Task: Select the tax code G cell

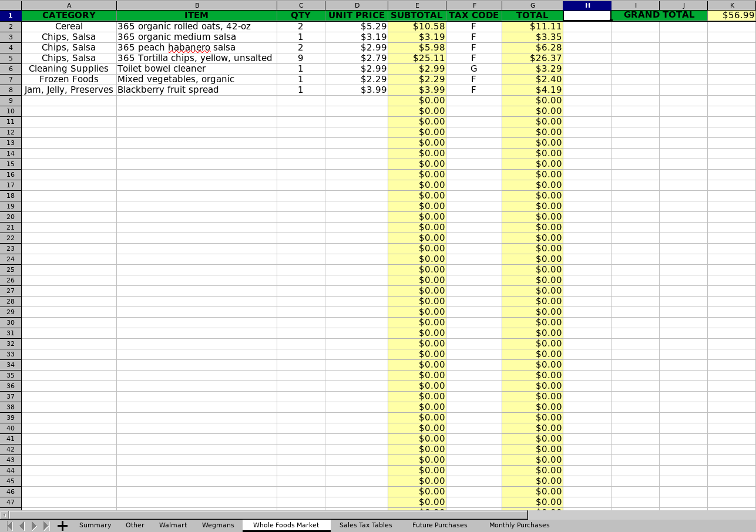Action: pyautogui.click(x=474, y=69)
